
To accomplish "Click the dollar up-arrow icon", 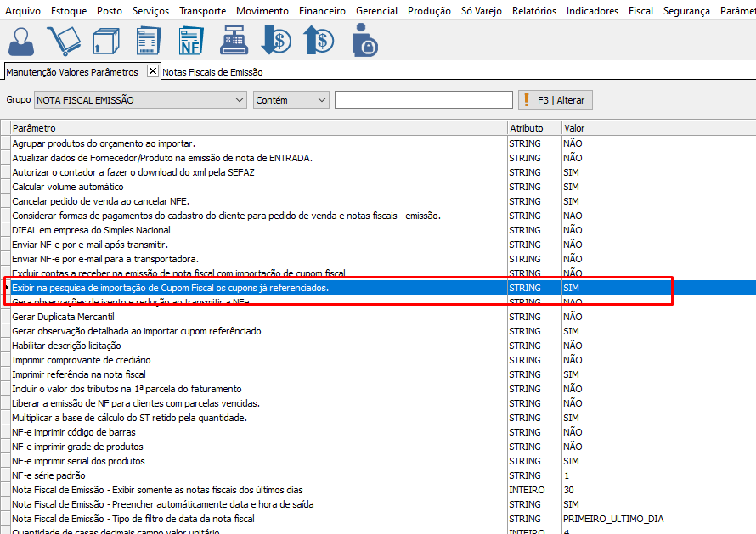I will 318,40.
